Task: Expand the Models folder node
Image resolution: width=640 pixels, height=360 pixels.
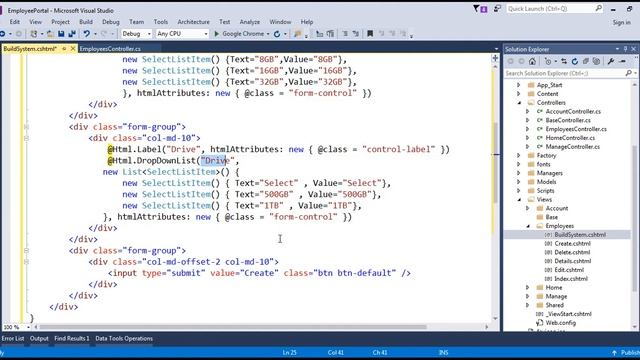Action: pos(519,182)
